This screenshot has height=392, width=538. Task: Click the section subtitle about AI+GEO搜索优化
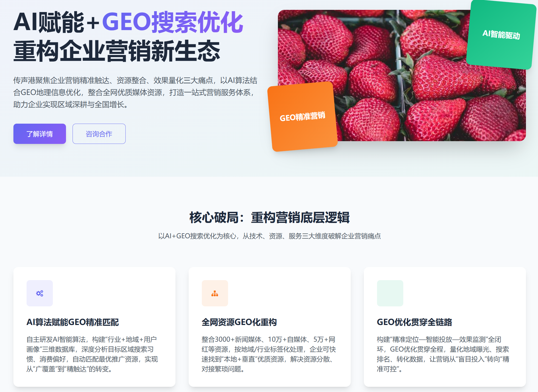tap(269, 236)
